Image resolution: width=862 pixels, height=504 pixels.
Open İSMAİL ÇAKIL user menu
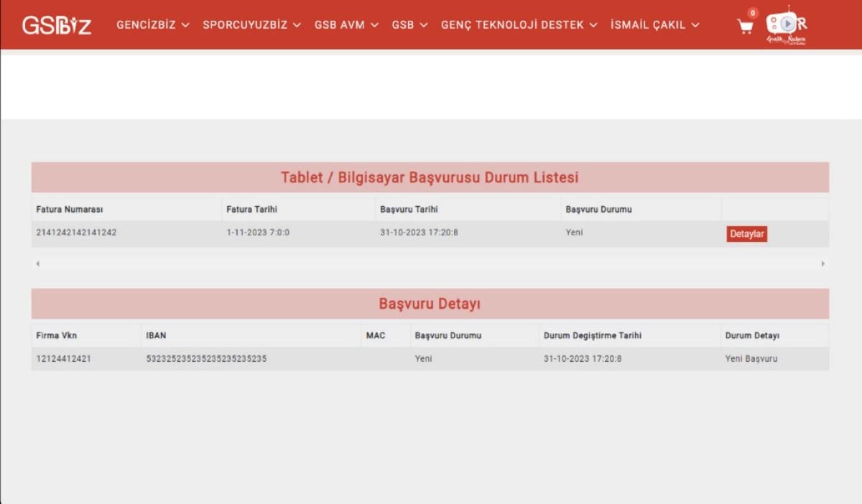[654, 25]
